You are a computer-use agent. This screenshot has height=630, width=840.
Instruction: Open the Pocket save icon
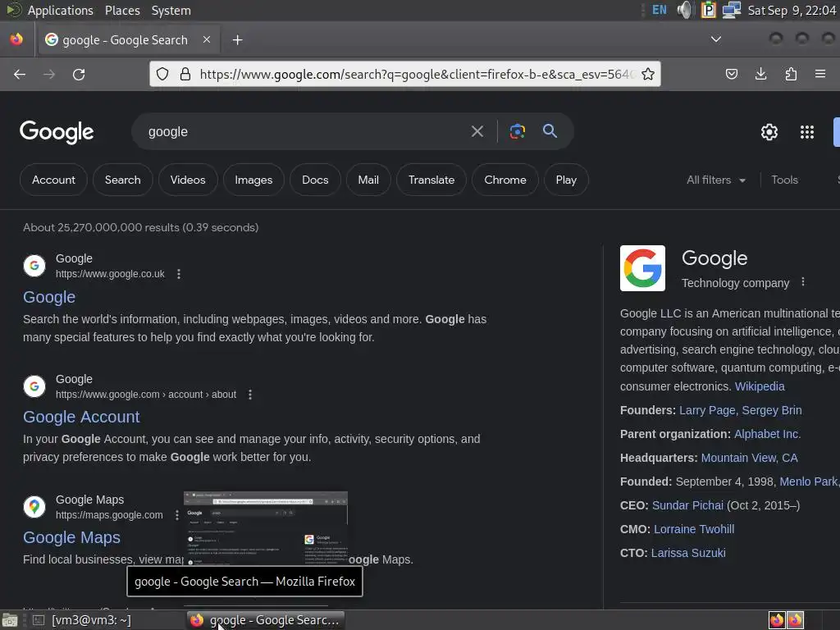(731, 74)
